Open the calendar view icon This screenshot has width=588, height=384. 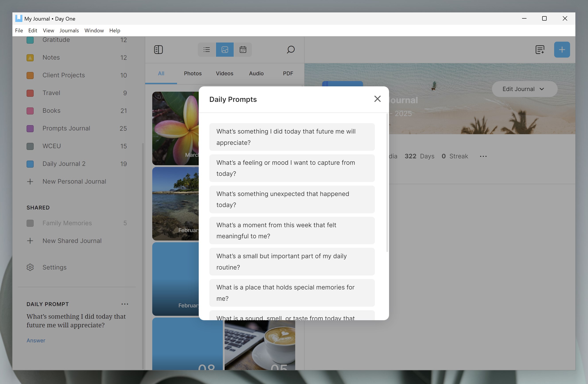243,49
